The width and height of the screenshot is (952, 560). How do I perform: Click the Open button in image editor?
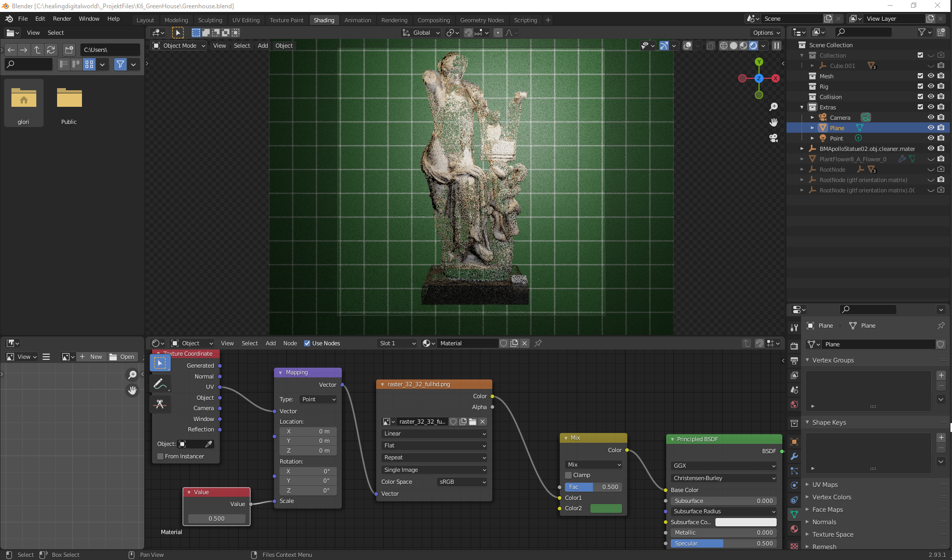coord(122,357)
